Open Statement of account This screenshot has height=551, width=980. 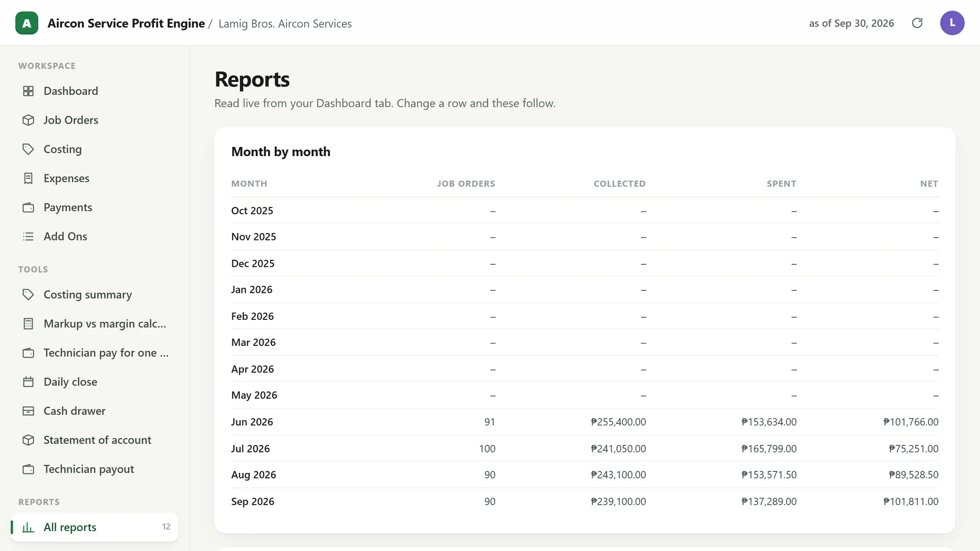94,440
